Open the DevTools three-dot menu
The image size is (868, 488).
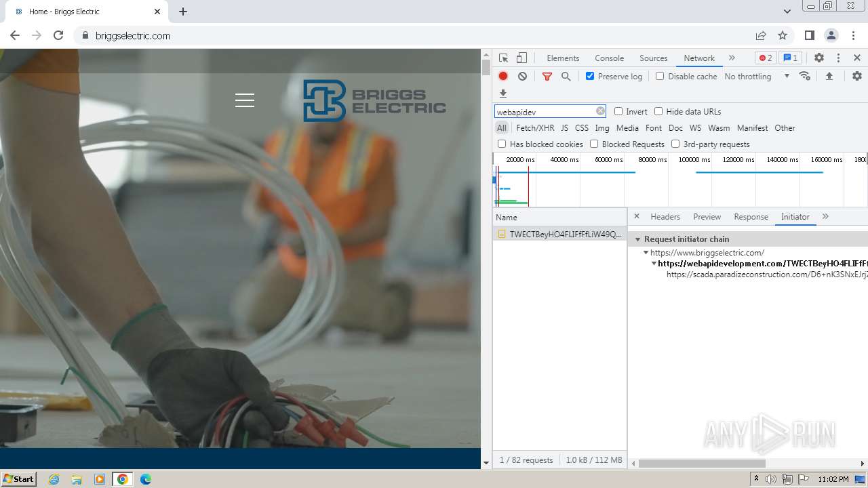838,58
